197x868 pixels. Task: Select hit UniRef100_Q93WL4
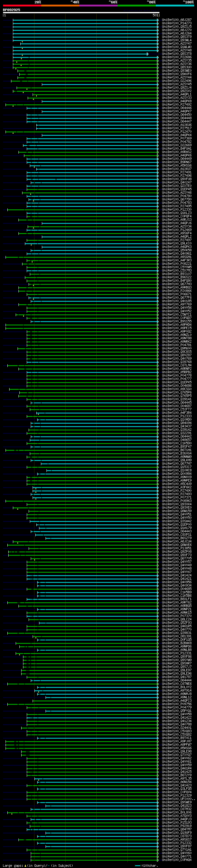[x=177, y=40]
